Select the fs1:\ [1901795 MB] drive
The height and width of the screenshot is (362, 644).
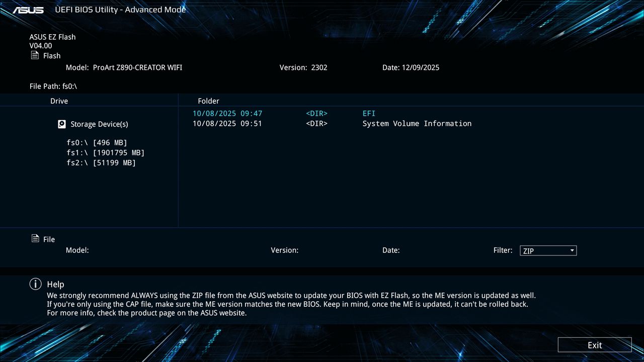(x=105, y=152)
